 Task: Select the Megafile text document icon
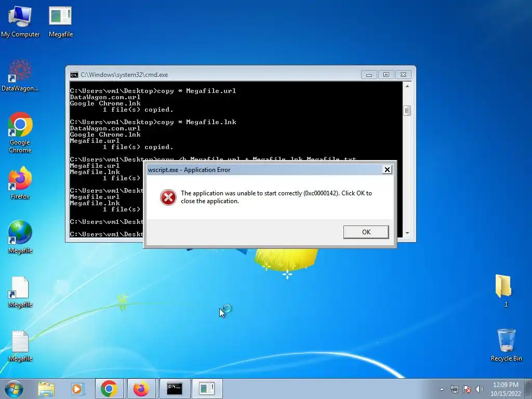20,346
